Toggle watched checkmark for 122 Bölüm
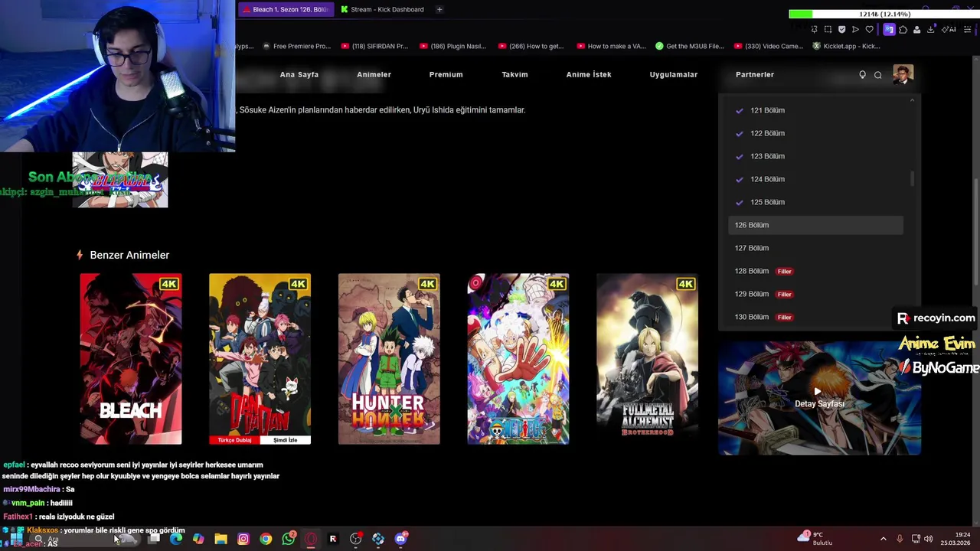The image size is (980, 551). pos(740,133)
